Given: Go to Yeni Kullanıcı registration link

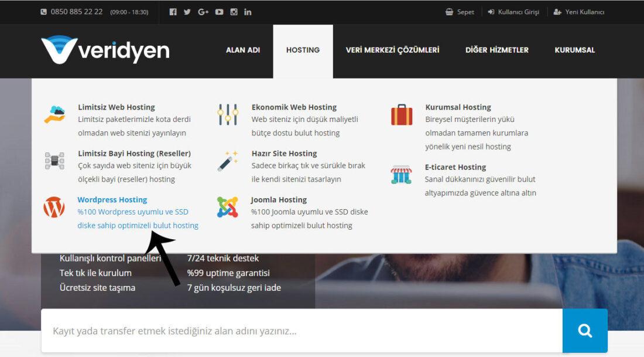Looking at the screenshot, I should click(x=584, y=12).
